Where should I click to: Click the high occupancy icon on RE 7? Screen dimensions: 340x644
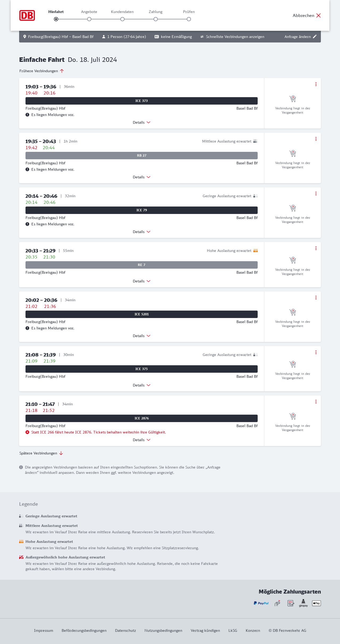point(256,251)
